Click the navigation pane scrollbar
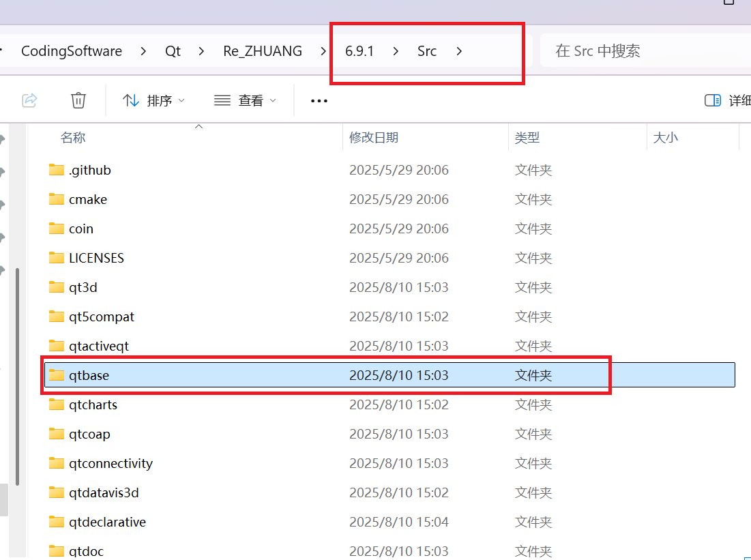 point(17,377)
